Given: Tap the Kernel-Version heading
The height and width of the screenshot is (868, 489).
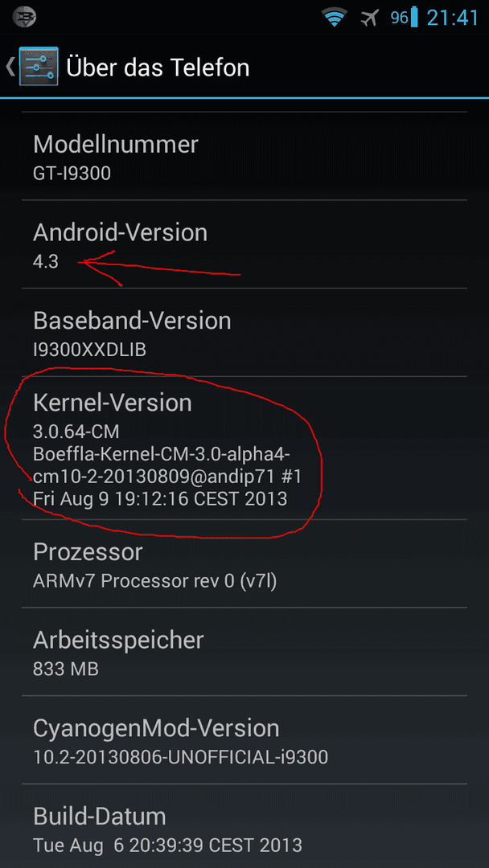Looking at the screenshot, I should click(113, 403).
